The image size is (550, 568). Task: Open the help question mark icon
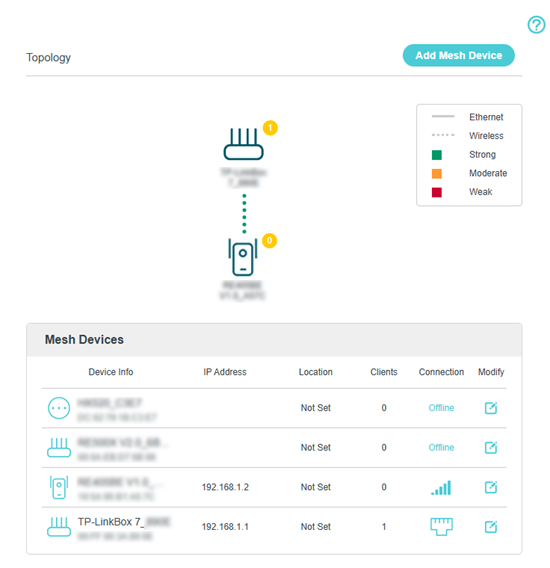536,25
